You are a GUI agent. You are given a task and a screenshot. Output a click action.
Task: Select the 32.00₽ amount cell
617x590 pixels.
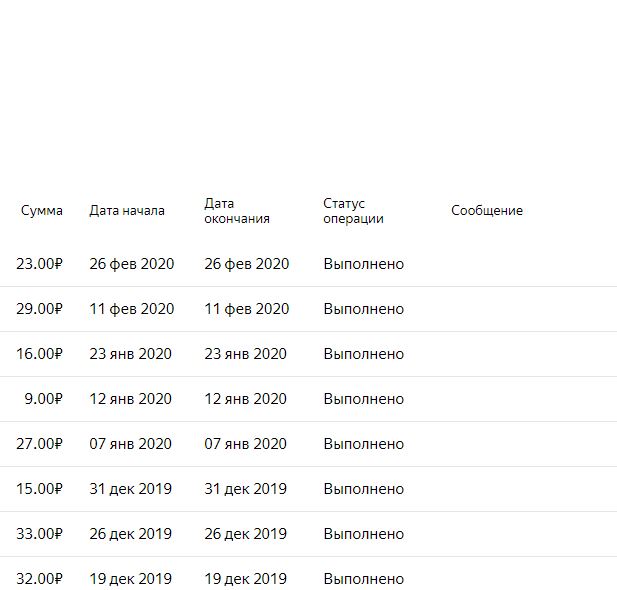tap(39, 579)
